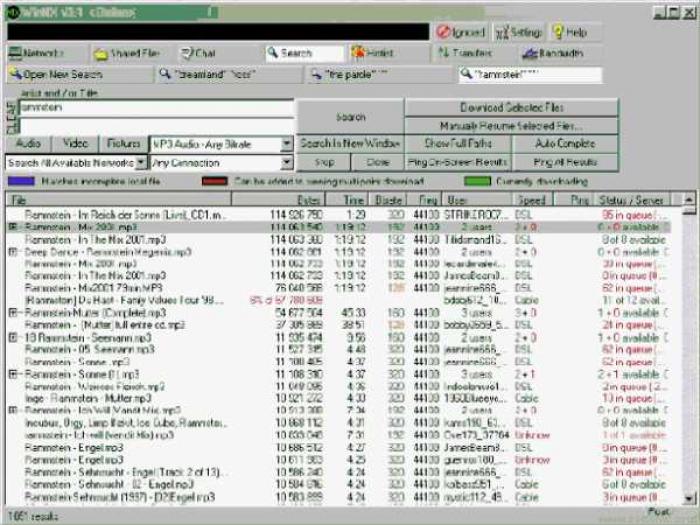The image size is (700, 525).
Task: Select Rammstein - Sehnsucht - 02 - Engel.mp3 row
Action: click(x=339, y=484)
